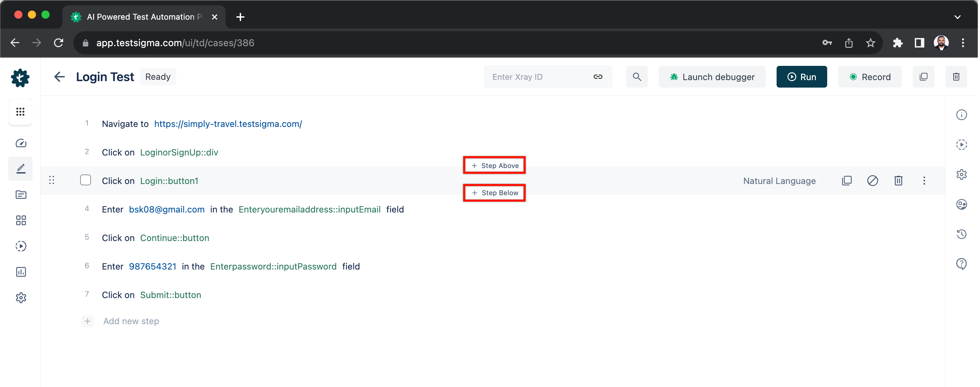Image resolution: width=980 pixels, height=387 pixels.
Task: Open a new browser tab
Action: click(241, 17)
